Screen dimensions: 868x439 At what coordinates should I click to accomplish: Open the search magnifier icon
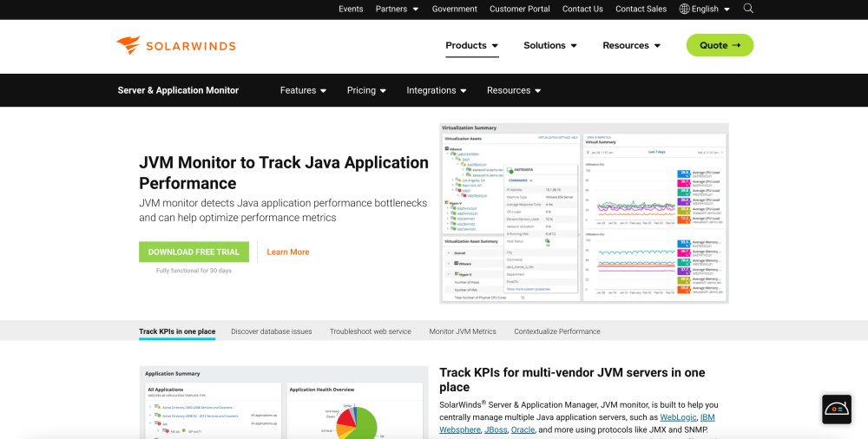748,9
